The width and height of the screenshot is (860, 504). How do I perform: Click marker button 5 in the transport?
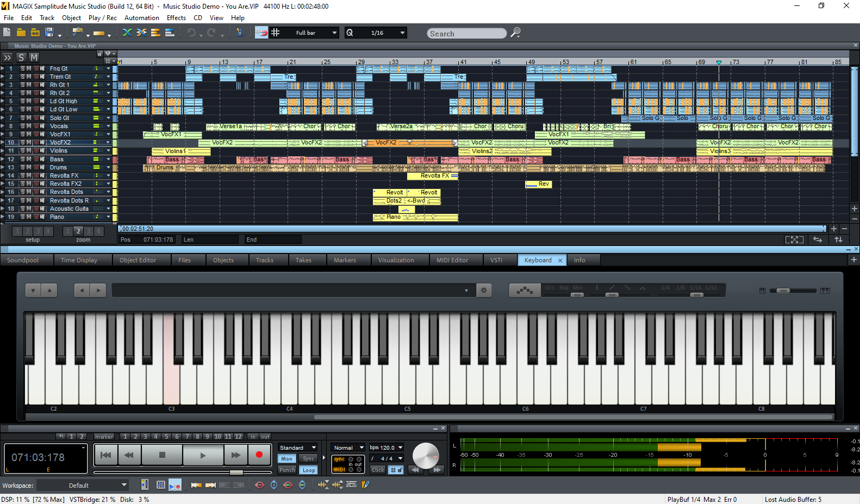(166, 437)
